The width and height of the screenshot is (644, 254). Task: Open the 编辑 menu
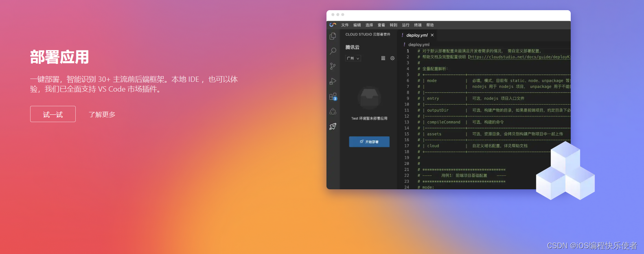[x=357, y=25]
